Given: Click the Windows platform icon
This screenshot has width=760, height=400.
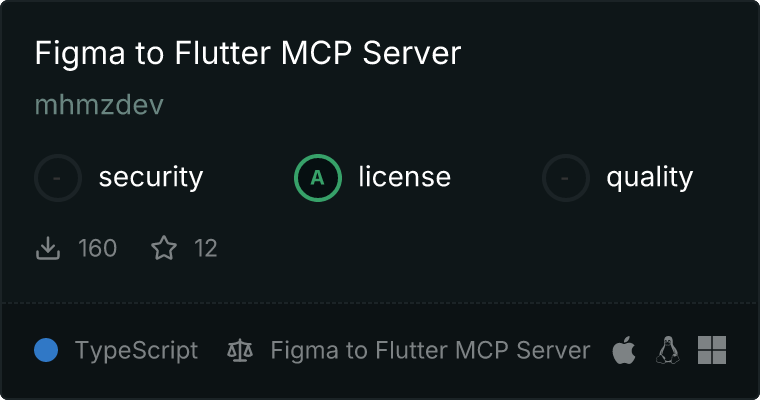Looking at the screenshot, I should tap(711, 351).
